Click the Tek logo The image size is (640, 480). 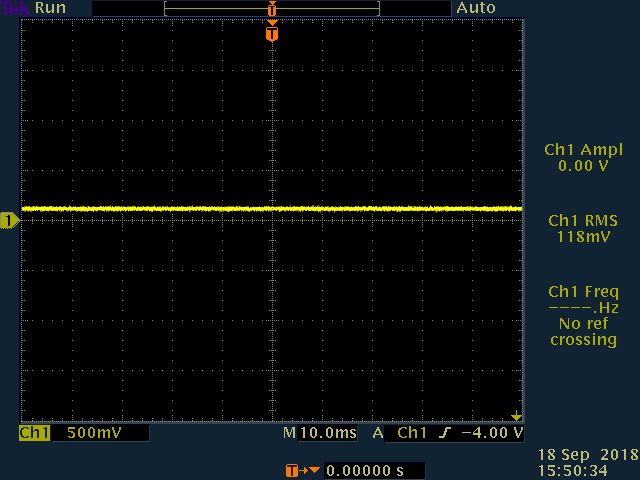tap(16, 8)
